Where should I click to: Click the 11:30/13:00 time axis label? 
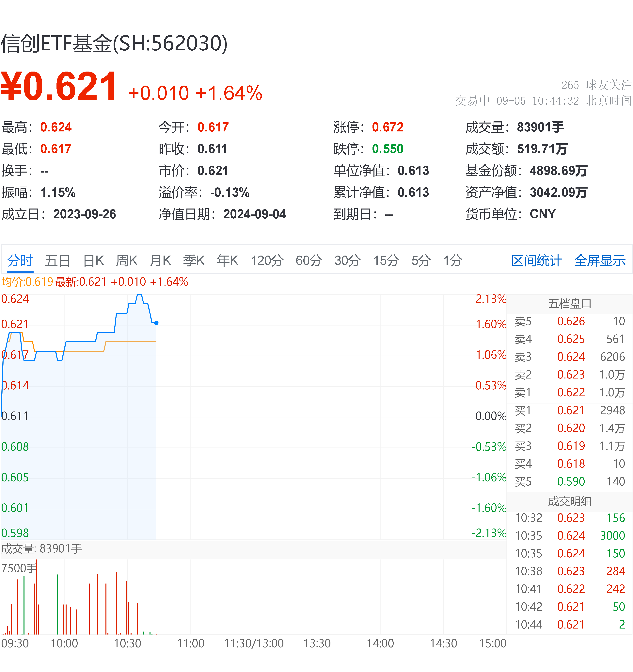click(x=254, y=644)
